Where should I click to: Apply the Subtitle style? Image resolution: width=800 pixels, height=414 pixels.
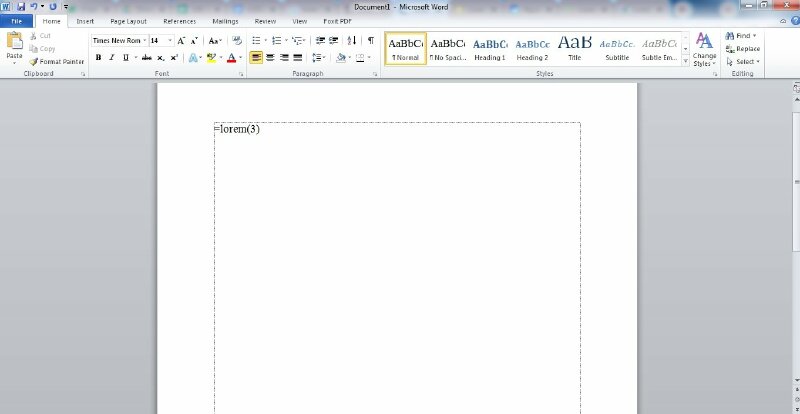[x=617, y=48]
